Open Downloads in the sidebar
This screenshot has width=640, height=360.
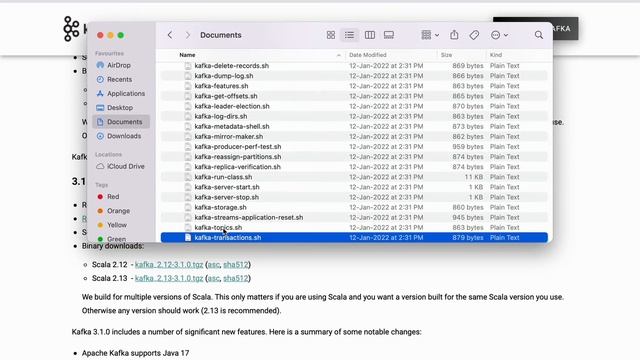click(x=124, y=136)
